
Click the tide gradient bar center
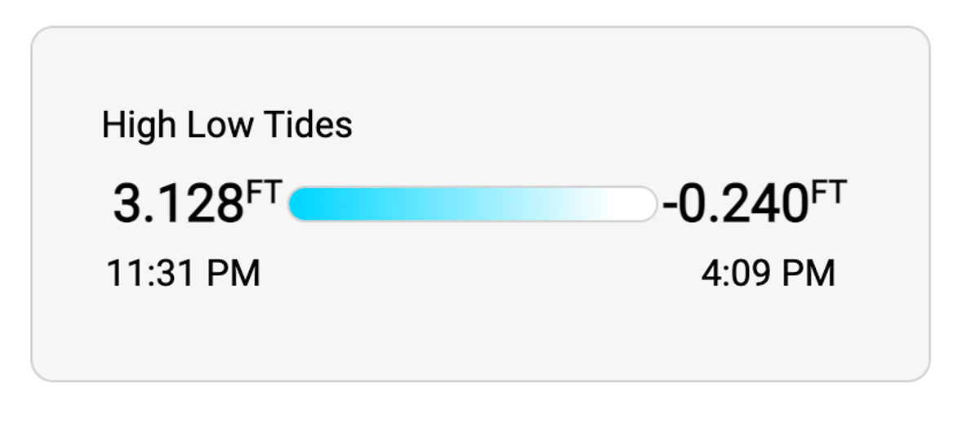click(x=472, y=204)
